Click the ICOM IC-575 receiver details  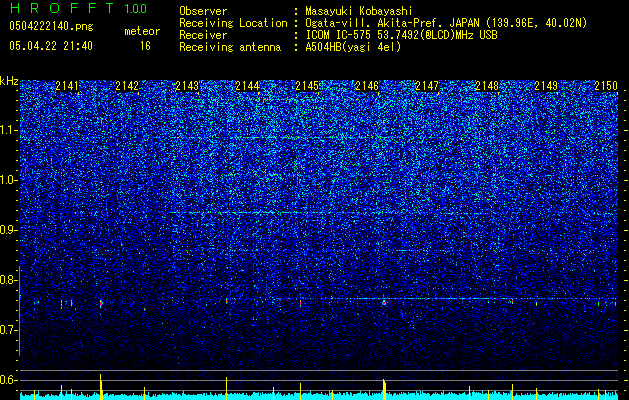(x=401, y=35)
